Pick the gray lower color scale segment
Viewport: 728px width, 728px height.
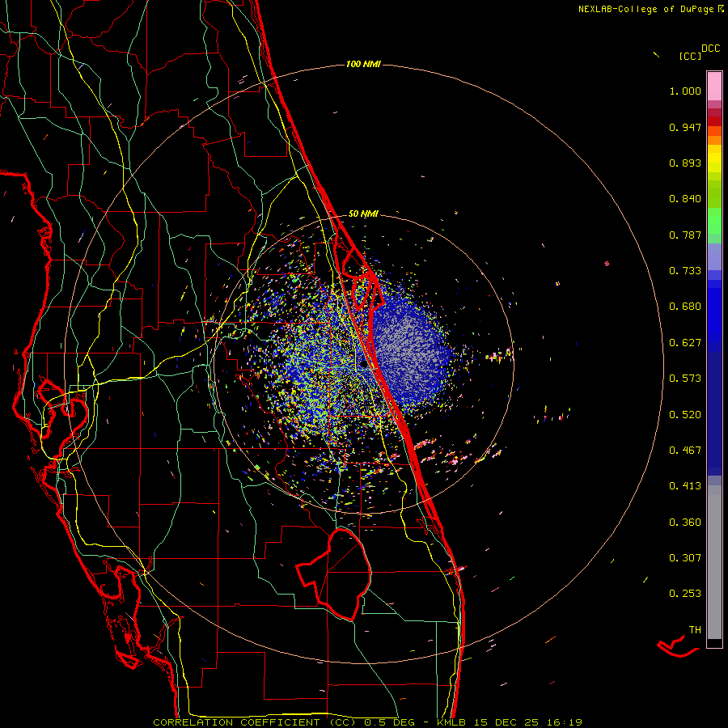click(x=714, y=562)
